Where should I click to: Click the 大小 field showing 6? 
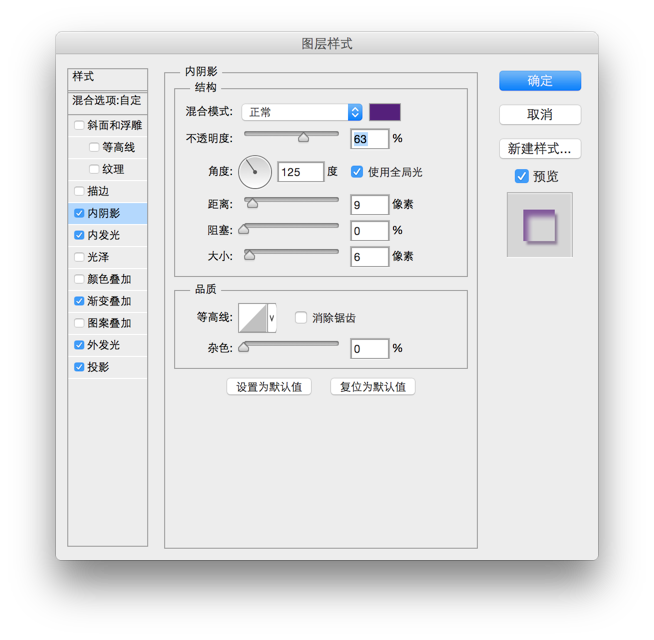point(370,257)
